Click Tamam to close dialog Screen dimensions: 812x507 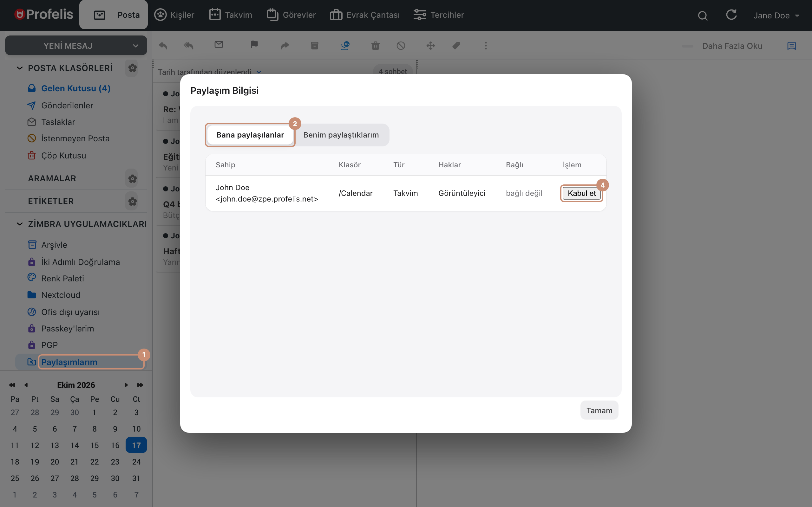point(599,410)
